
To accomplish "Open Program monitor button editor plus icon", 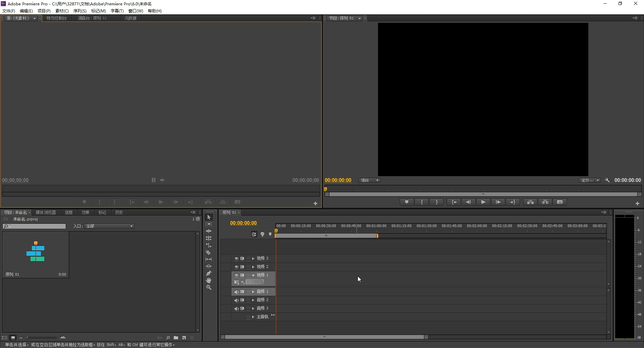I will [x=637, y=203].
